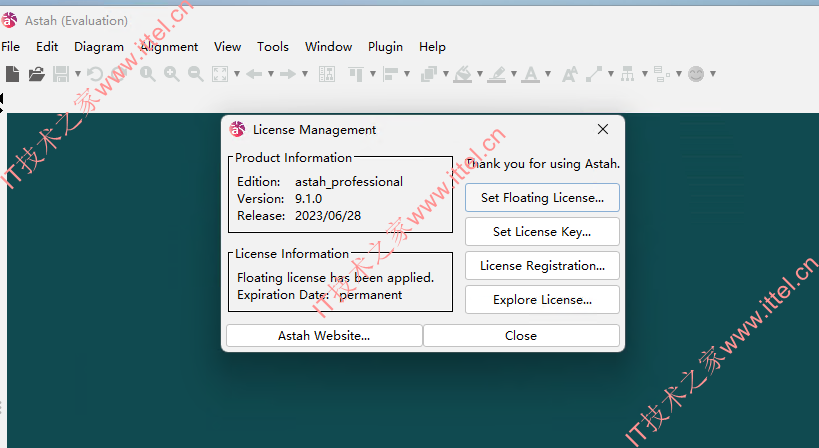Click the font color A icon
Viewport: 819px width, 448px height.
point(531,74)
